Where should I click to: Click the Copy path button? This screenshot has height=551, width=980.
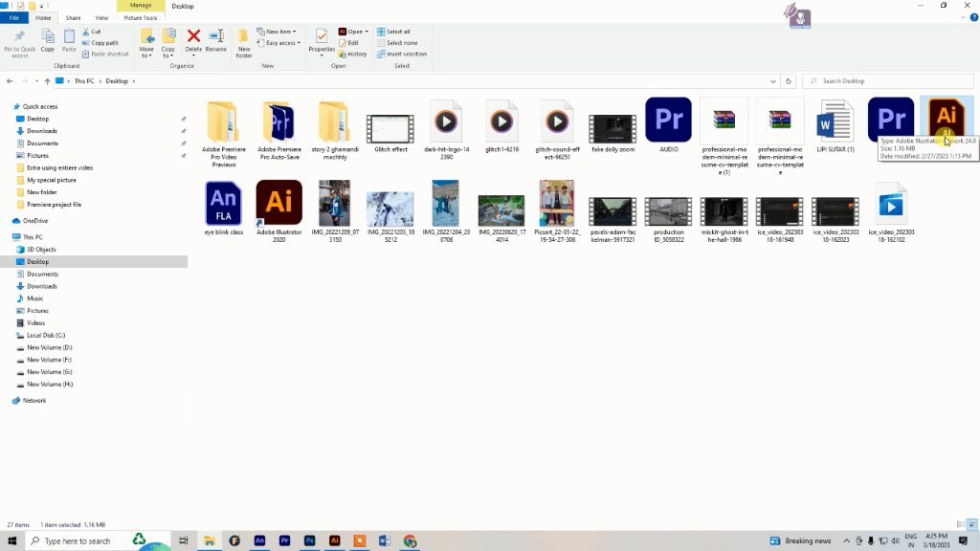[100, 43]
